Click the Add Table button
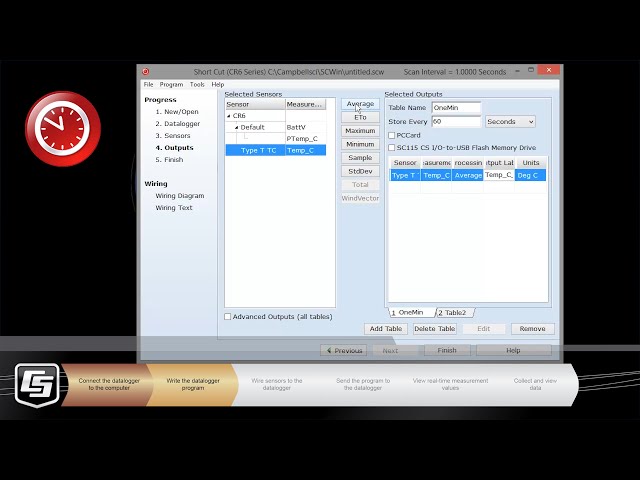This screenshot has height=480, width=640. coord(386,329)
